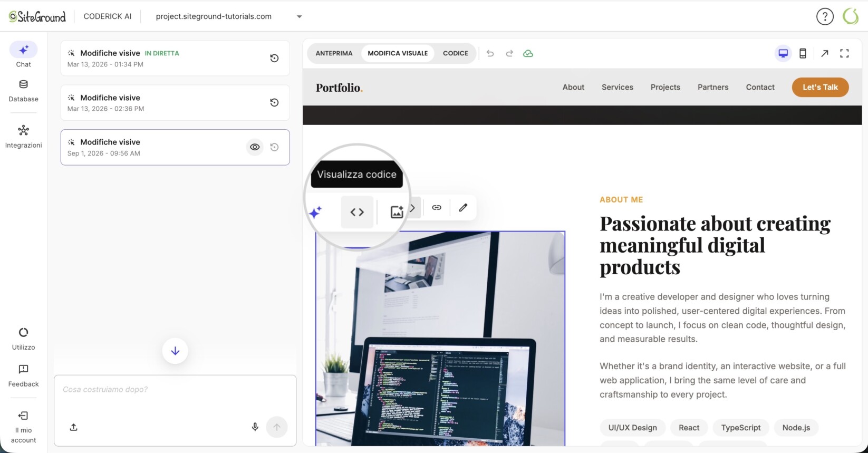Click the Contact nav link
This screenshot has width=868, height=453.
click(x=760, y=87)
